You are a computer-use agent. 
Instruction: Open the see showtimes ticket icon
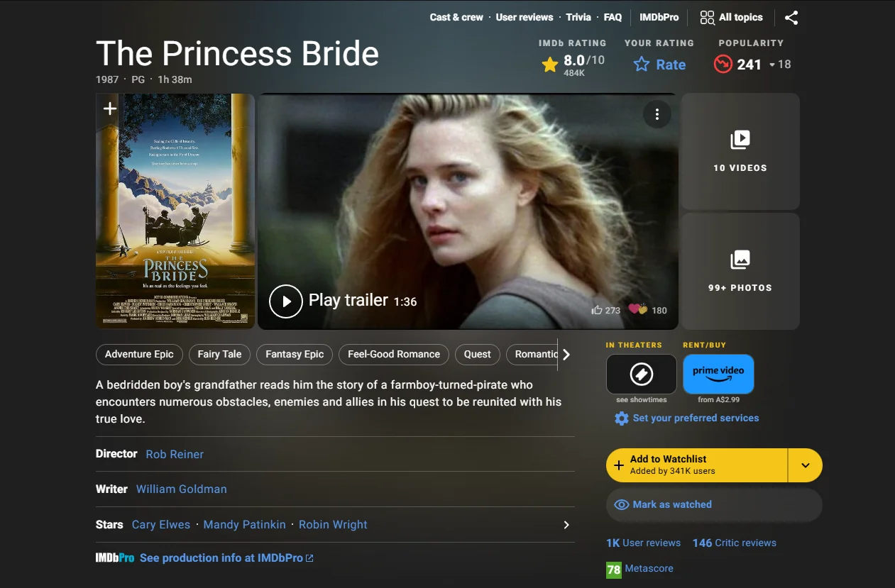pos(641,374)
